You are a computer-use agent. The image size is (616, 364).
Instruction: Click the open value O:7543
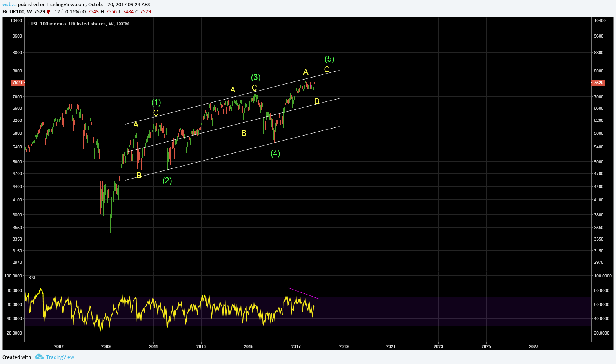pos(91,12)
